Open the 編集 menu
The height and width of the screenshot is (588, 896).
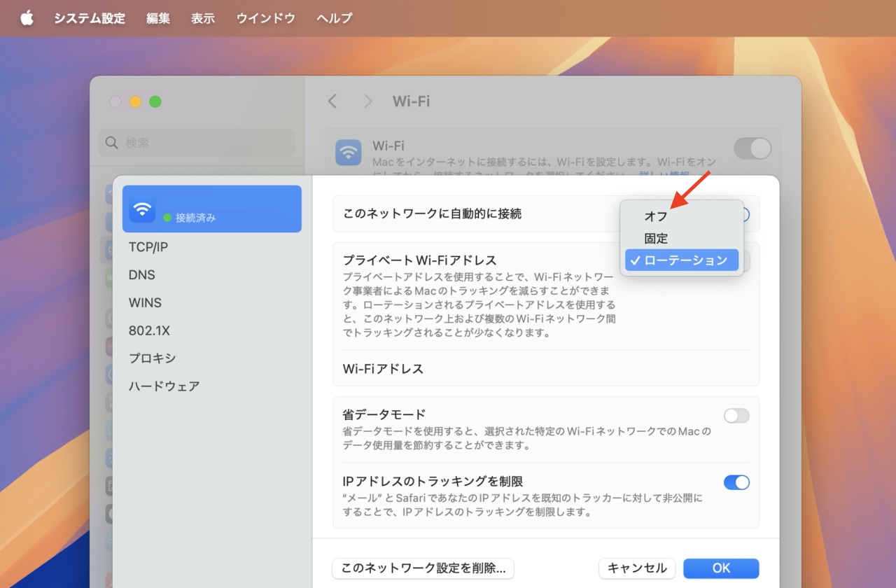click(x=158, y=18)
